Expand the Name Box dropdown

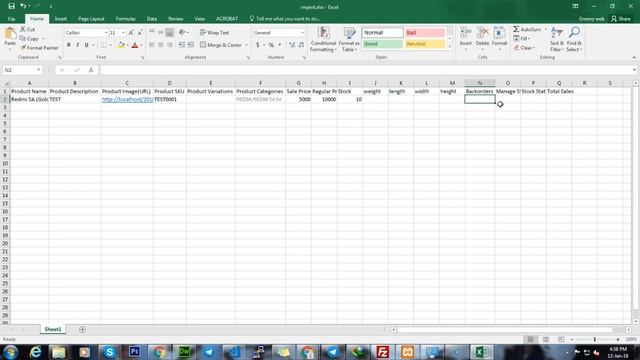(x=38, y=70)
